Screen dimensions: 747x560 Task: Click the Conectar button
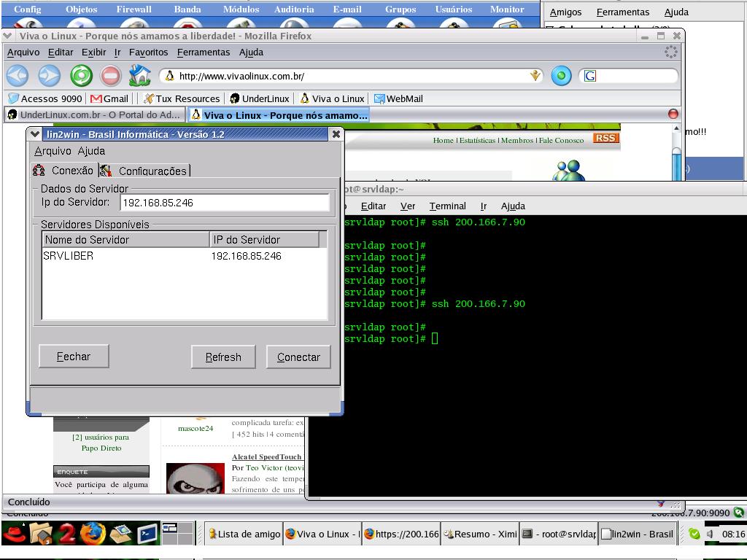[x=298, y=357]
